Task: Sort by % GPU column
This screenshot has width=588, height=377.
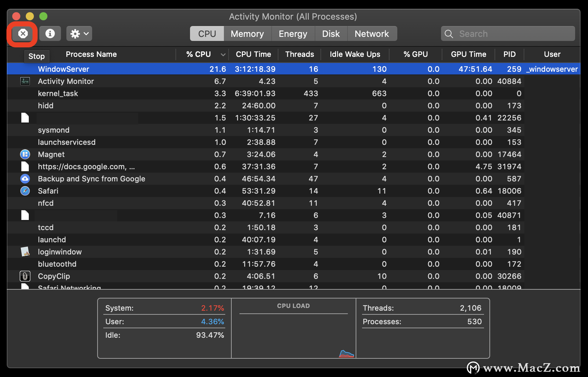Action: [416, 54]
